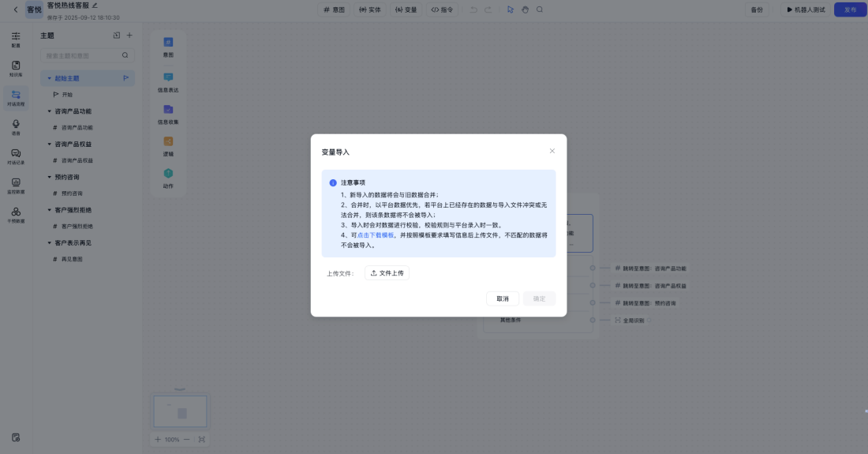Image resolution: width=868 pixels, height=454 pixels.
Task: Click the fit-to-screen icon beside zoom
Action: pyautogui.click(x=201, y=440)
